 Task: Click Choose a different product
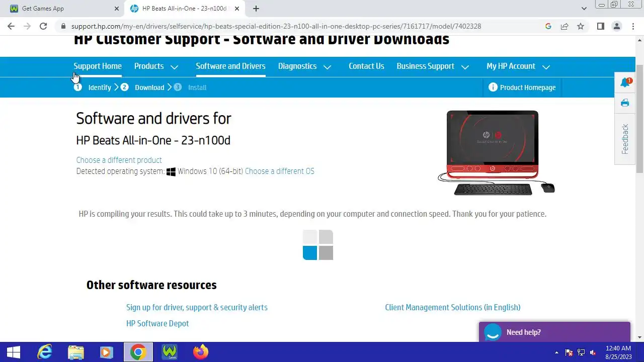coord(119,160)
